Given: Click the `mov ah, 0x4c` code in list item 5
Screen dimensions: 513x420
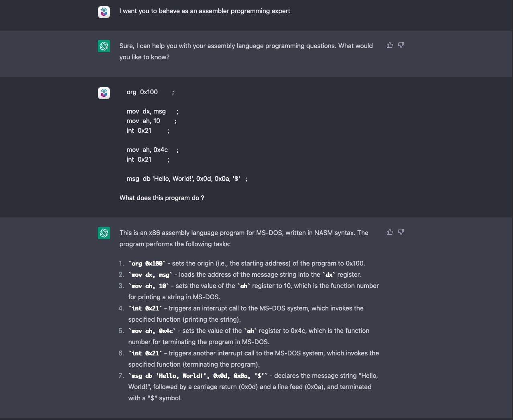Looking at the screenshot, I should click(x=153, y=331).
